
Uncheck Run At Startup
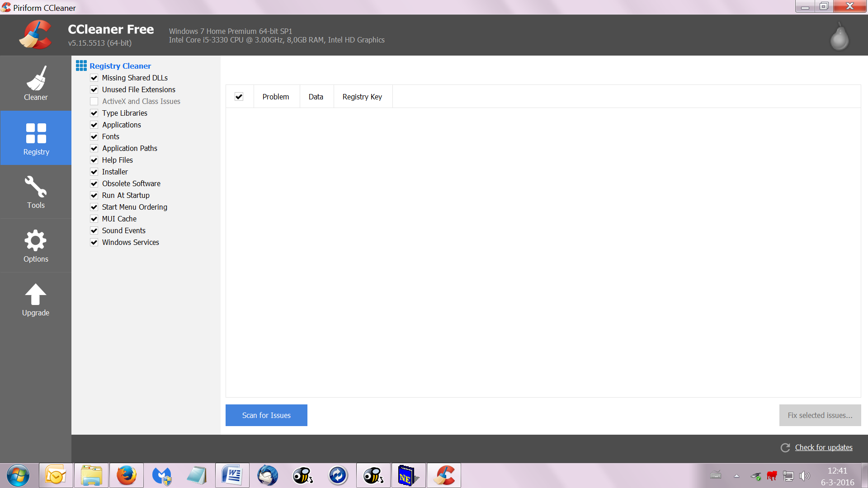(x=94, y=195)
